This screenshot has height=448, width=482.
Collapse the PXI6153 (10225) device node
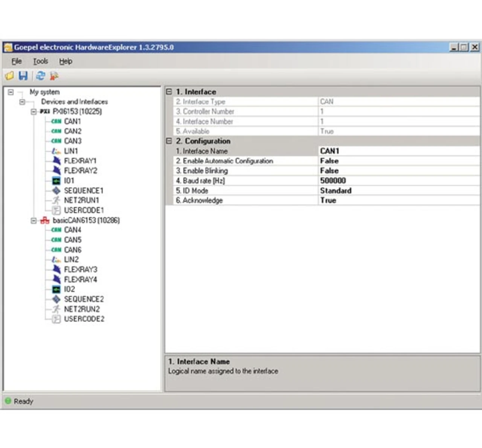[x=34, y=112]
